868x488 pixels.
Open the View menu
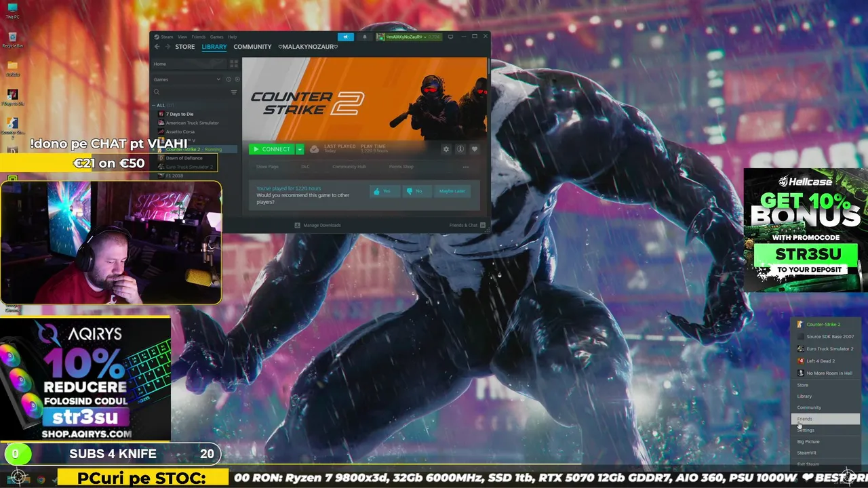click(182, 37)
